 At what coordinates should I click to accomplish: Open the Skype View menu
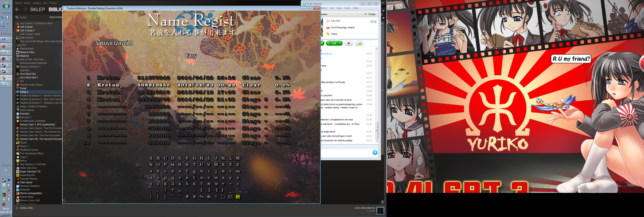(x=339, y=8)
